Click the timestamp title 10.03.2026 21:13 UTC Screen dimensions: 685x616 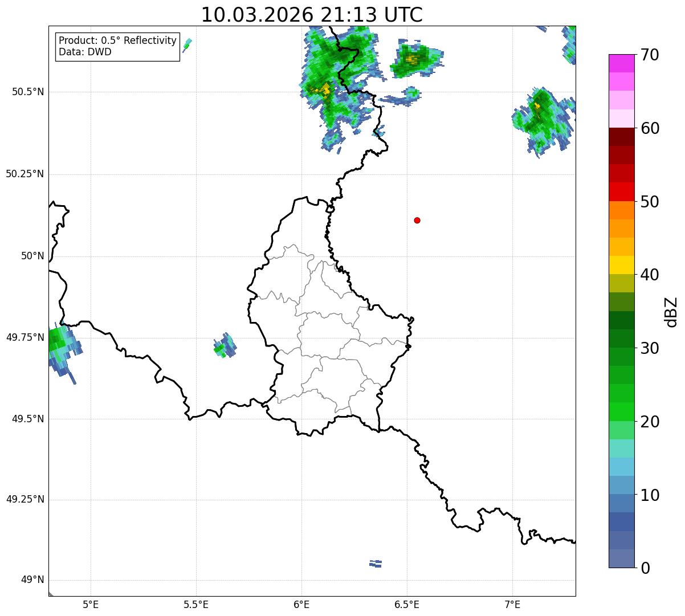tap(312, 15)
